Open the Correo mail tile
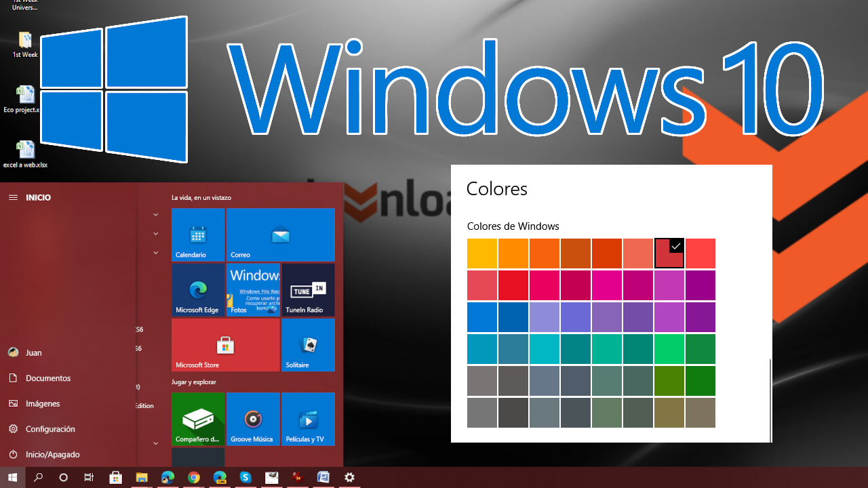868x488 pixels. pos(281,235)
